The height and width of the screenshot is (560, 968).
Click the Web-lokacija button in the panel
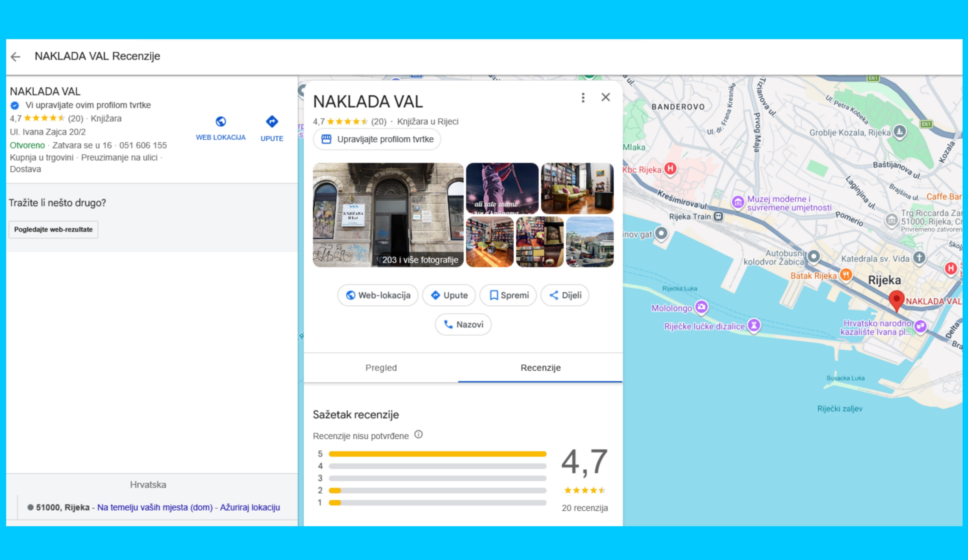(377, 295)
